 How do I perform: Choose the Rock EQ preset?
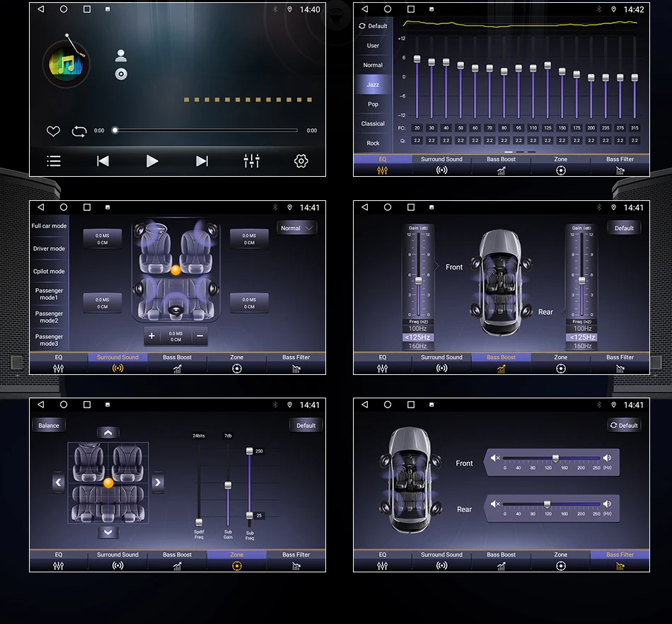373,143
